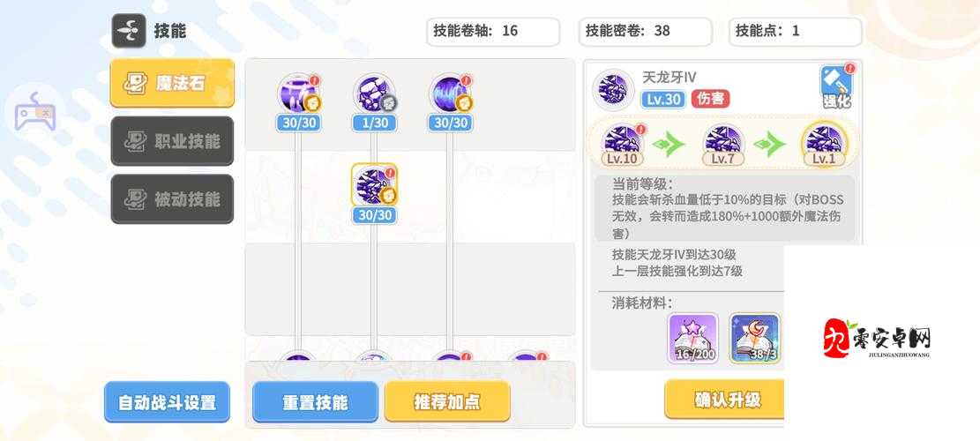Click the 自动战斗设置 button
980x441 pixels.
point(167,402)
